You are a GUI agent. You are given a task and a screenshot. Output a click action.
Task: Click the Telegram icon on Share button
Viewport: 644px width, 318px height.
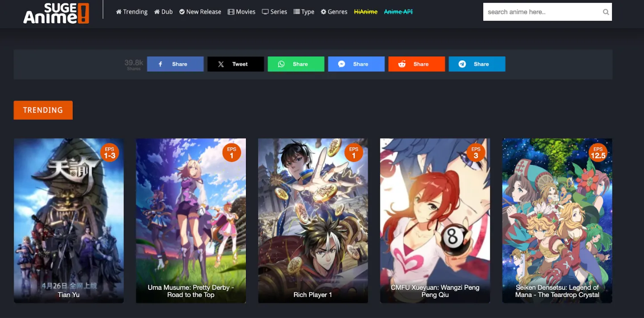pyautogui.click(x=462, y=64)
